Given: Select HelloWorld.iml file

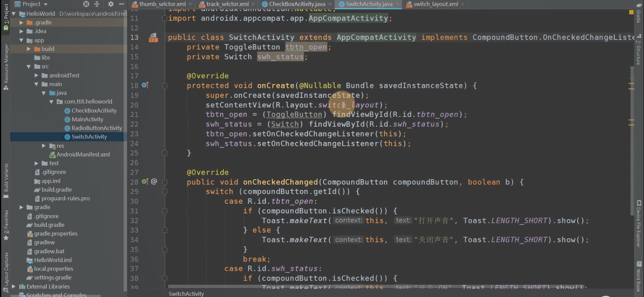Looking at the screenshot, I should pyautogui.click(x=49, y=260).
